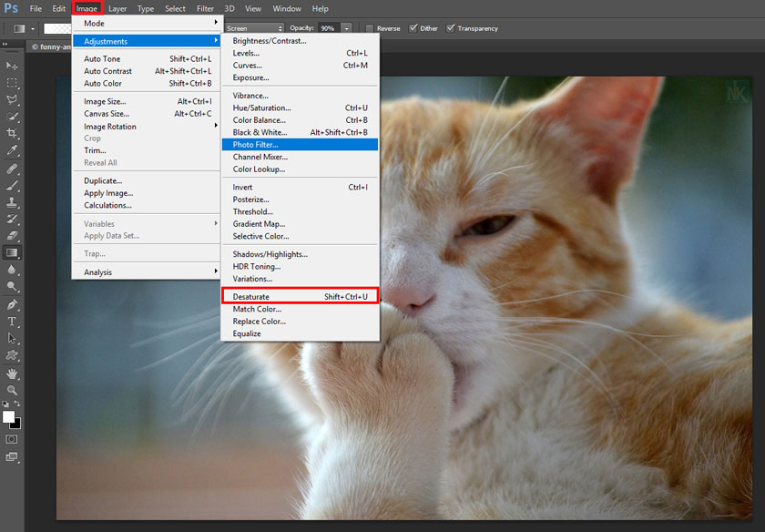Open the Opacity slider dropdown arrow
765x532 pixels.
(346, 28)
